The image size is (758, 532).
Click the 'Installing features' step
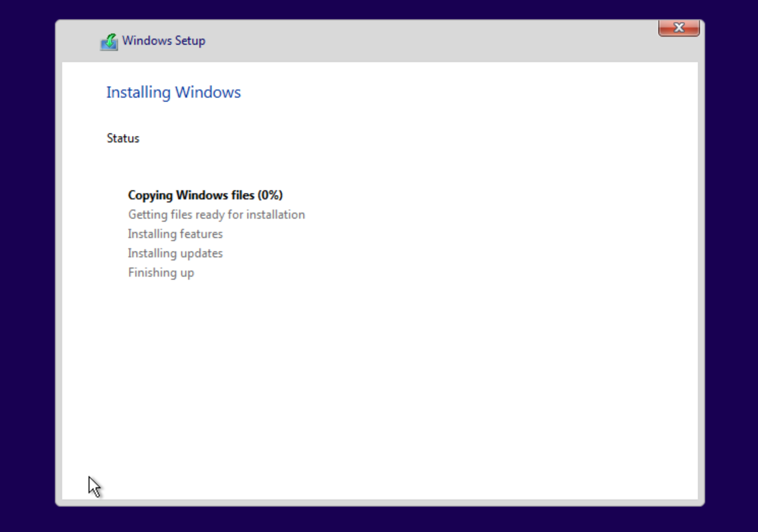click(x=175, y=234)
